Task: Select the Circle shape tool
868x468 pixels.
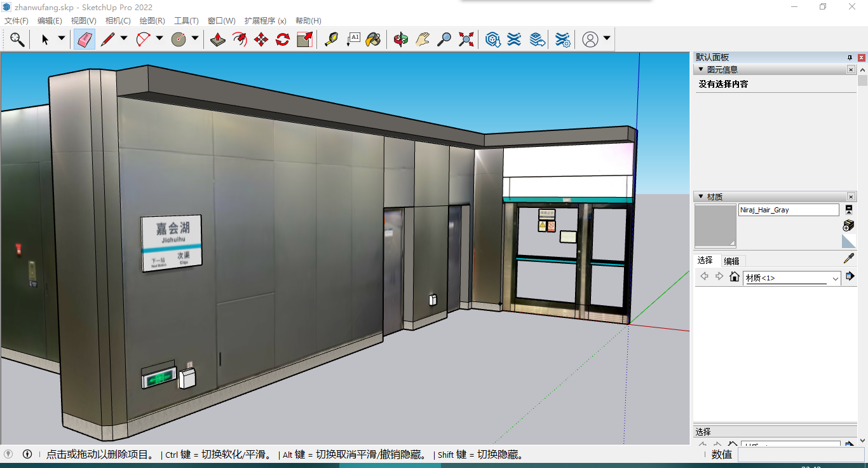Action: click(x=179, y=39)
